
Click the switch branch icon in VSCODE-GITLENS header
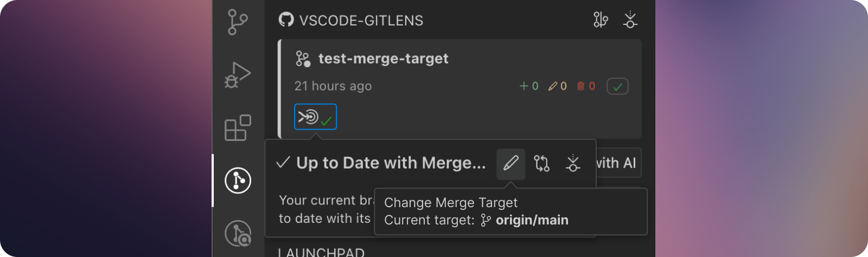point(601,20)
